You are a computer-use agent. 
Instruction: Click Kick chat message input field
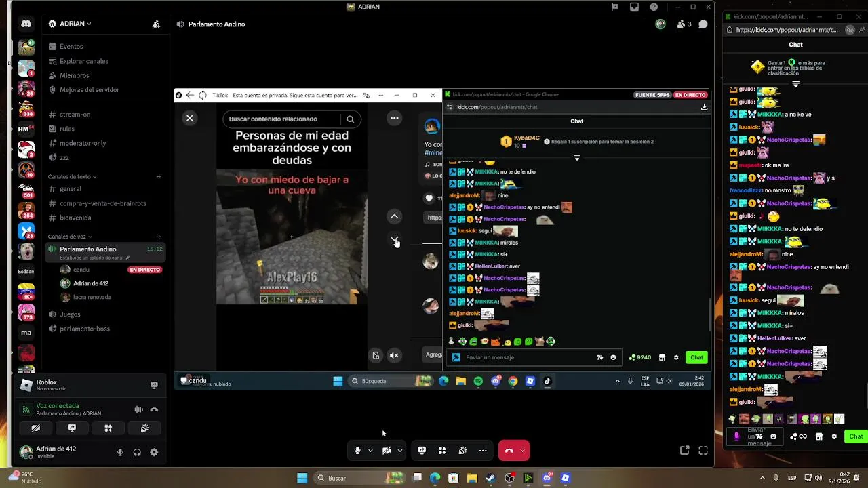[x=756, y=436]
